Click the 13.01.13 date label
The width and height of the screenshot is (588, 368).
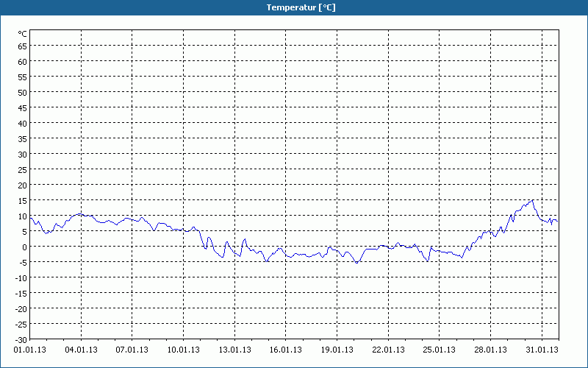click(x=235, y=350)
